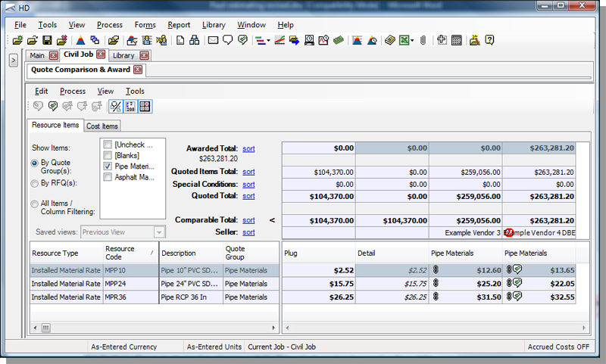Select the By RFQ(s) radio button

pyautogui.click(x=35, y=183)
